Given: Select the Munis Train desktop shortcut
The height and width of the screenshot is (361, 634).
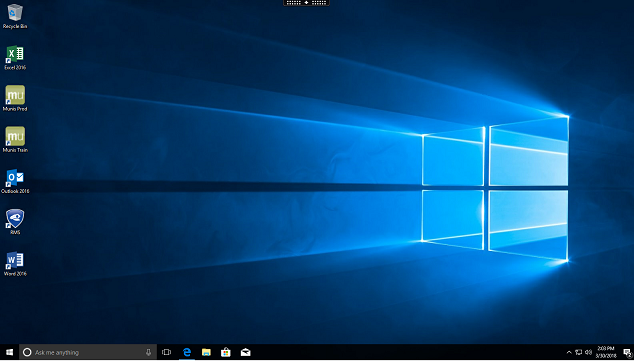Looking at the screenshot, I should pyautogui.click(x=15, y=139).
